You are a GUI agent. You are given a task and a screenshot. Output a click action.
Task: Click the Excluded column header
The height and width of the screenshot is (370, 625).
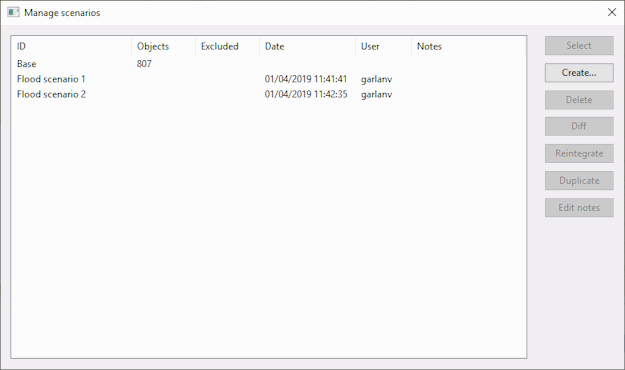click(227, 46)
